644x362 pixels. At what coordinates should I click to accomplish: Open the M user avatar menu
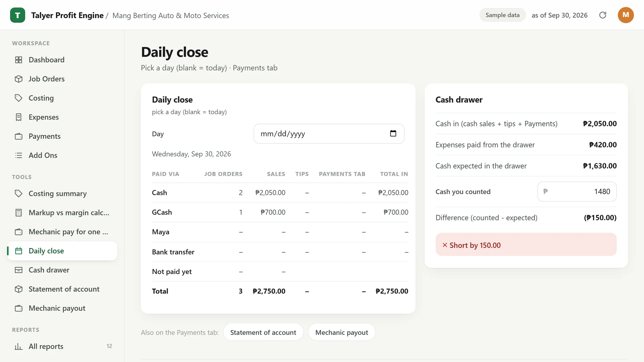pos(626,15)
